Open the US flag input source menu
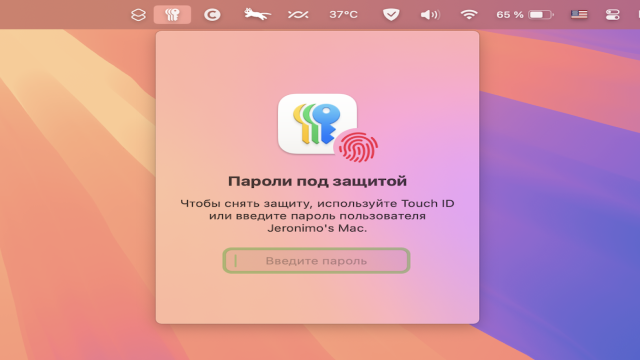This screenshot has width=640, height=360. pyautogui.click(x=579, y=15)
